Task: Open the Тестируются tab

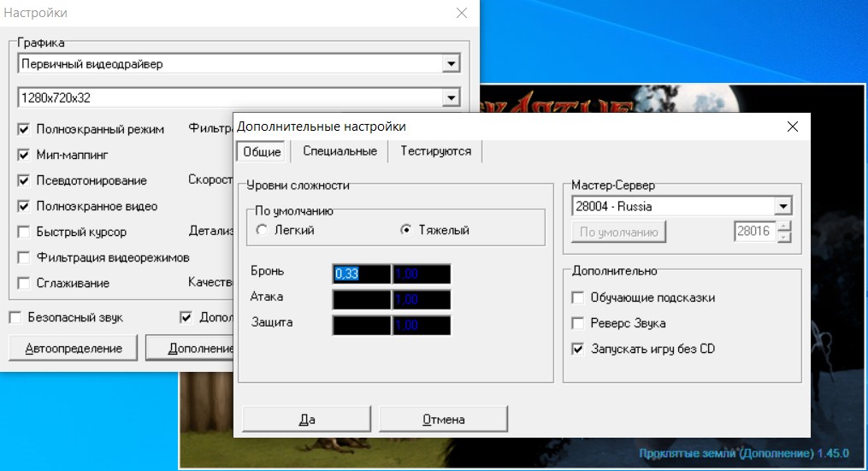Action: (x=435, y=151)
